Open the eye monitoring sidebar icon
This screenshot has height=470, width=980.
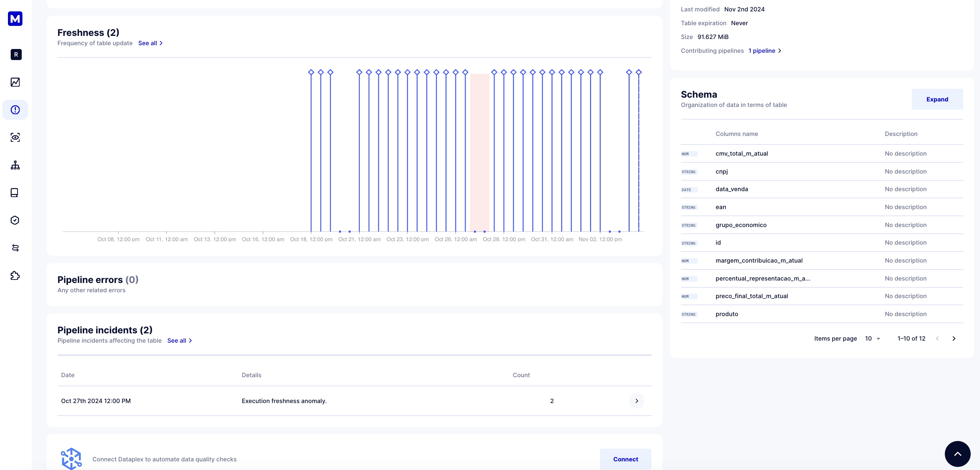15,137
